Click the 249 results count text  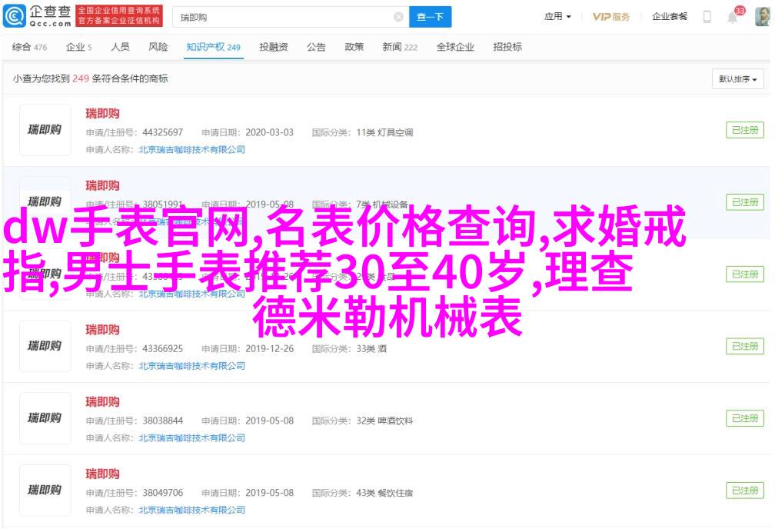click(81, 78)
